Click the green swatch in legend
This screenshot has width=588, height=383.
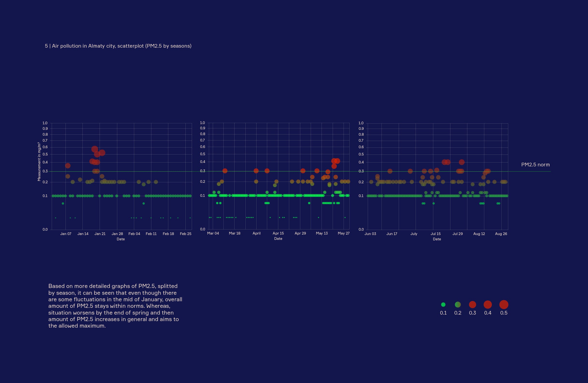pos(443,304)
